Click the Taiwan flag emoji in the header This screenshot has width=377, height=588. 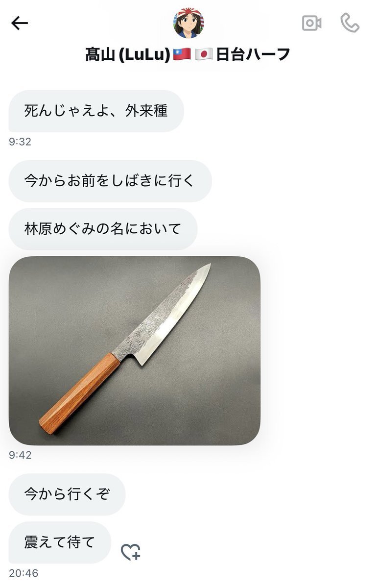182,54
